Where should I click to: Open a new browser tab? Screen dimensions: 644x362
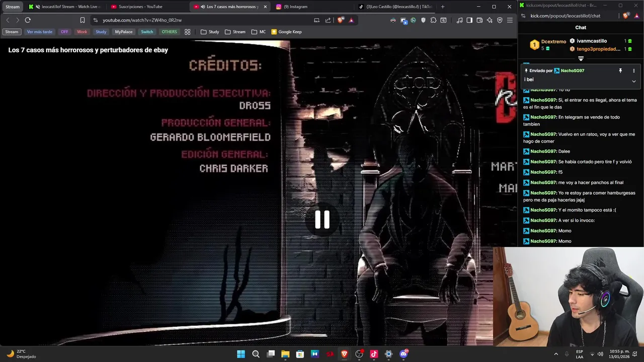pos(443,7)
